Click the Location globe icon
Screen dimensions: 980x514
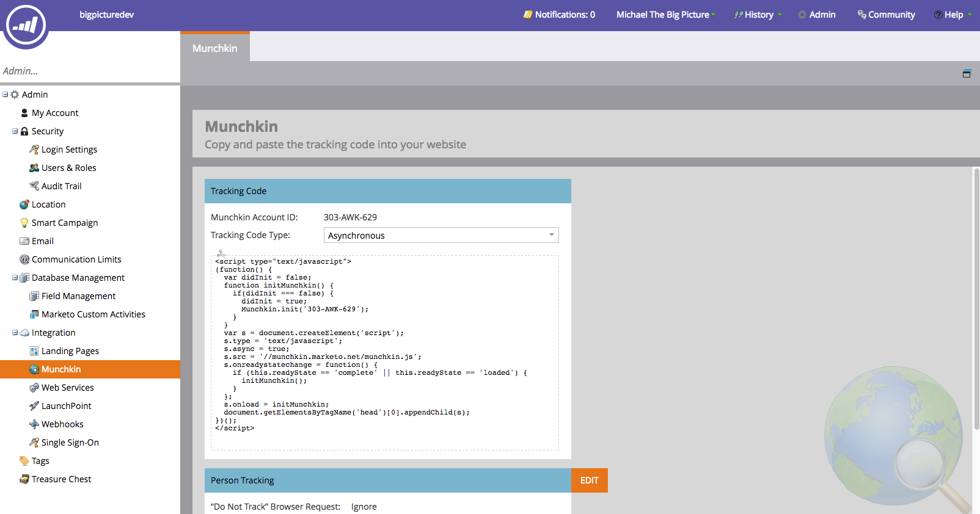[24, 205]
